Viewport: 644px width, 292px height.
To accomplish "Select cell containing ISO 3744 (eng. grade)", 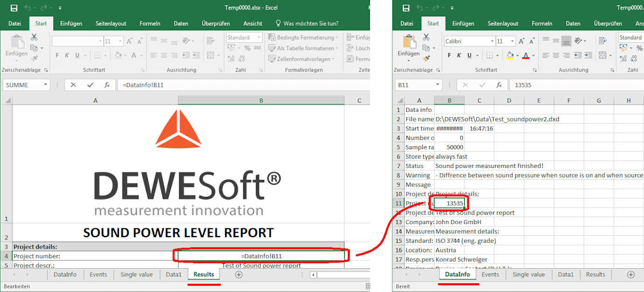I will tap(467, 240).
